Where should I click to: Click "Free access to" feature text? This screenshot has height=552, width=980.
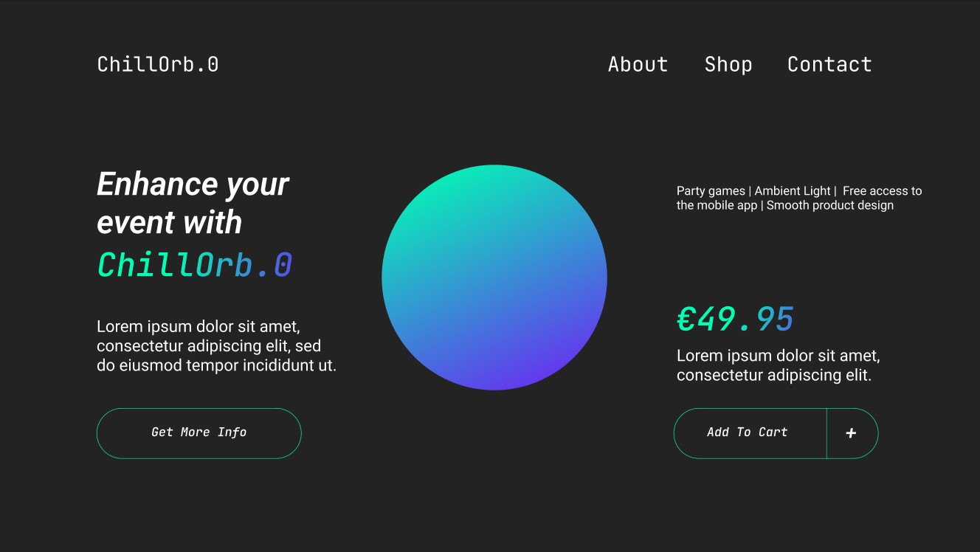coord(882,191)
